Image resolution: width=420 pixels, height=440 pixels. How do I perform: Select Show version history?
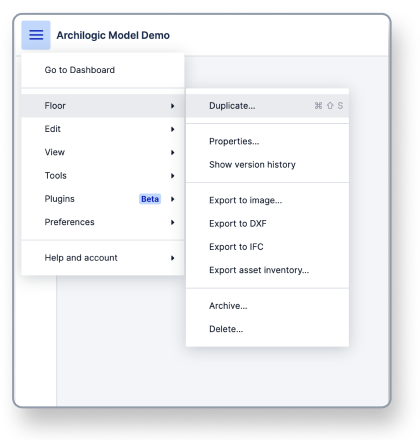[x=267, y=165]
